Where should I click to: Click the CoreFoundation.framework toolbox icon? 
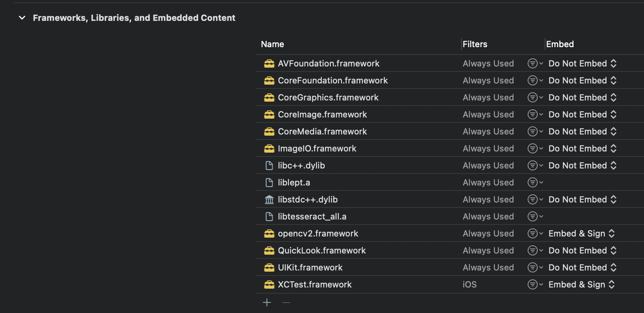[269, 80]
